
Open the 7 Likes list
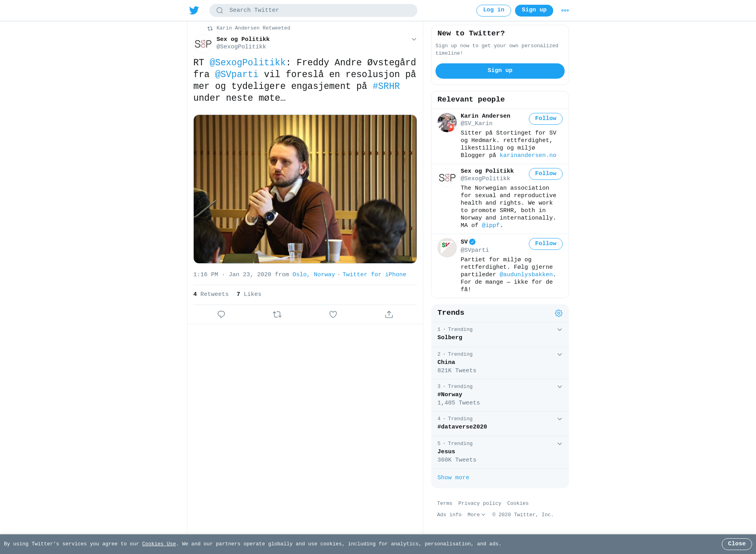coord(249,294)
